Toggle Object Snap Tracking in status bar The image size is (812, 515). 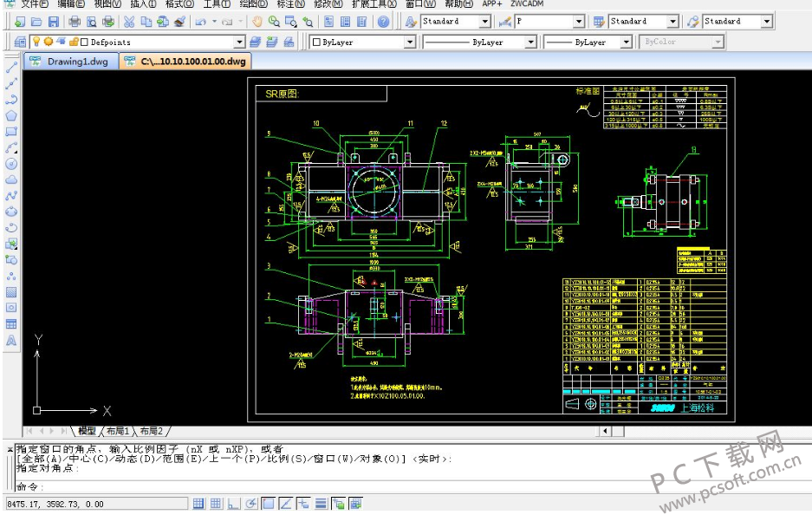coord(286,503)
